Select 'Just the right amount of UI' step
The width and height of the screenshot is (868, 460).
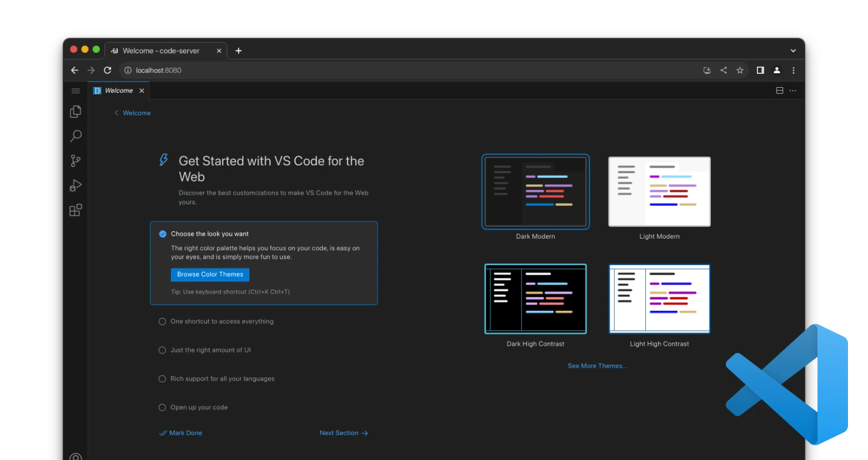[x=204, y=350]
